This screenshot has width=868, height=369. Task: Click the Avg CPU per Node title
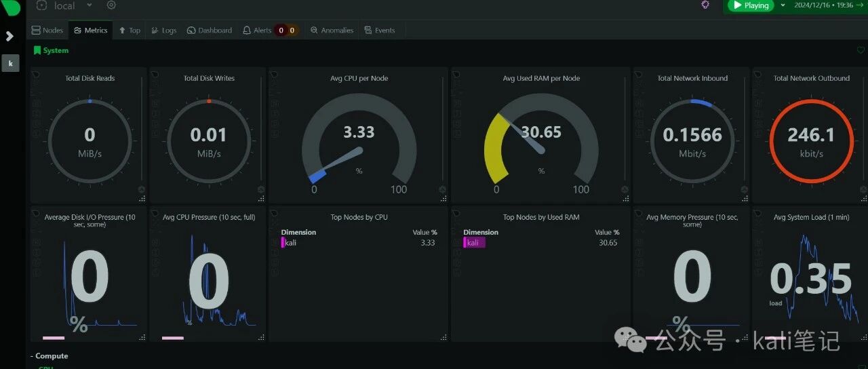(359, 79)
